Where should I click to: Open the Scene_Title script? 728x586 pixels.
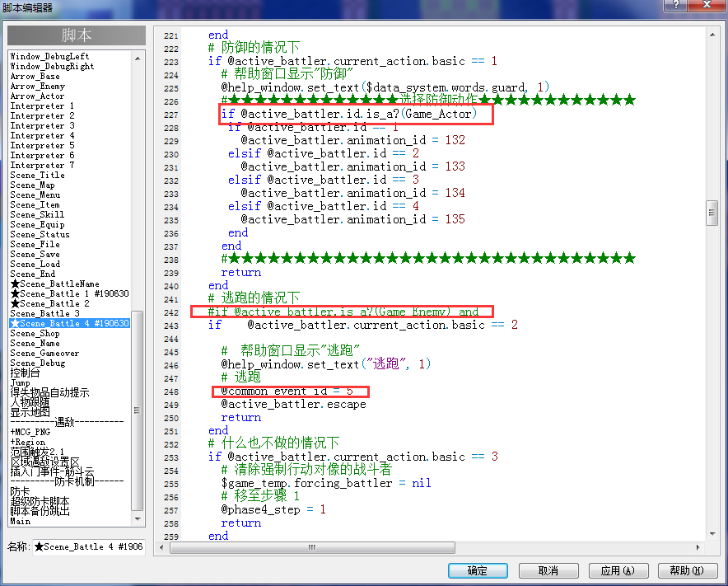[x=38, y=176]
